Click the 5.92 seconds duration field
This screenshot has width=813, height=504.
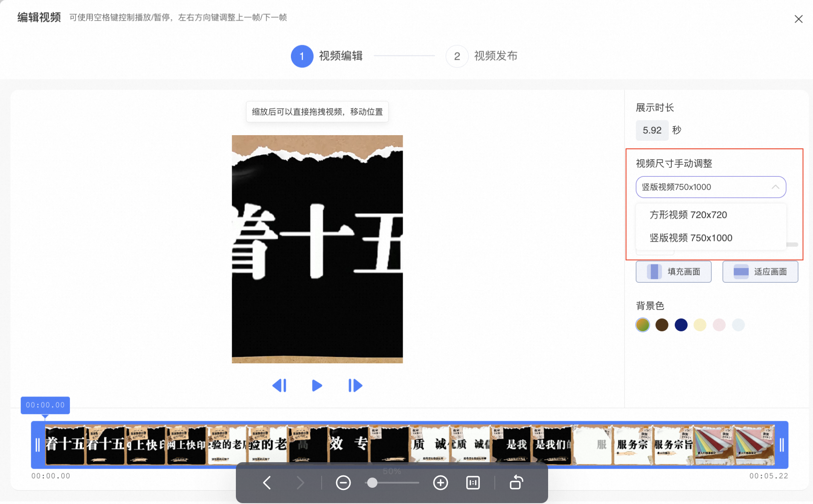tap(652, 130)
